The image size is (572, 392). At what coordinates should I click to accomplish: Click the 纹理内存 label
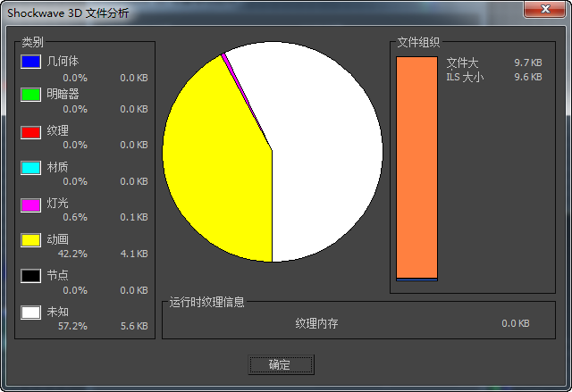pos(316,323)
